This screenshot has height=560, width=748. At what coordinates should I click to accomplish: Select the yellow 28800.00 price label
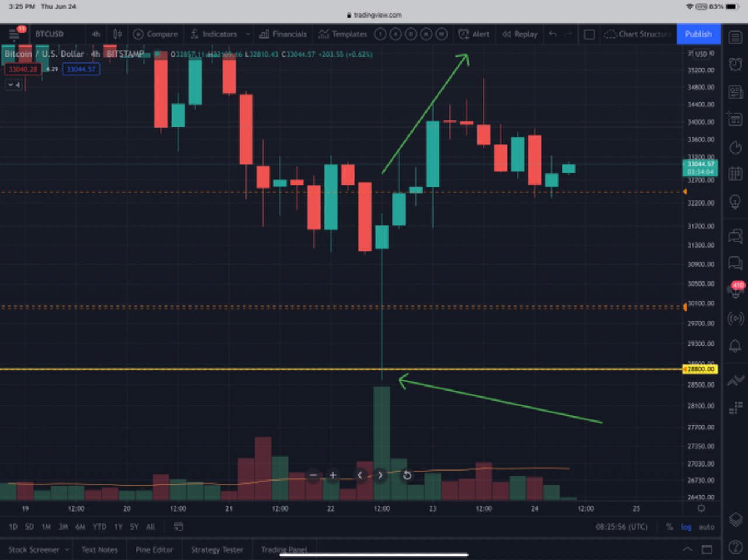pyautogui.click(x=700, y=369)
